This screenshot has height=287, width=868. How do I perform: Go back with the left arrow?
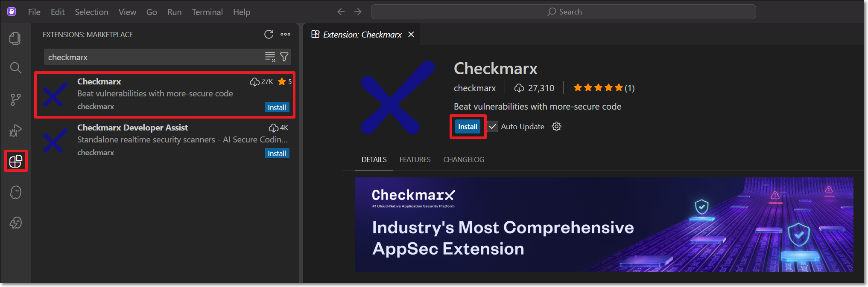coord(341,12)
